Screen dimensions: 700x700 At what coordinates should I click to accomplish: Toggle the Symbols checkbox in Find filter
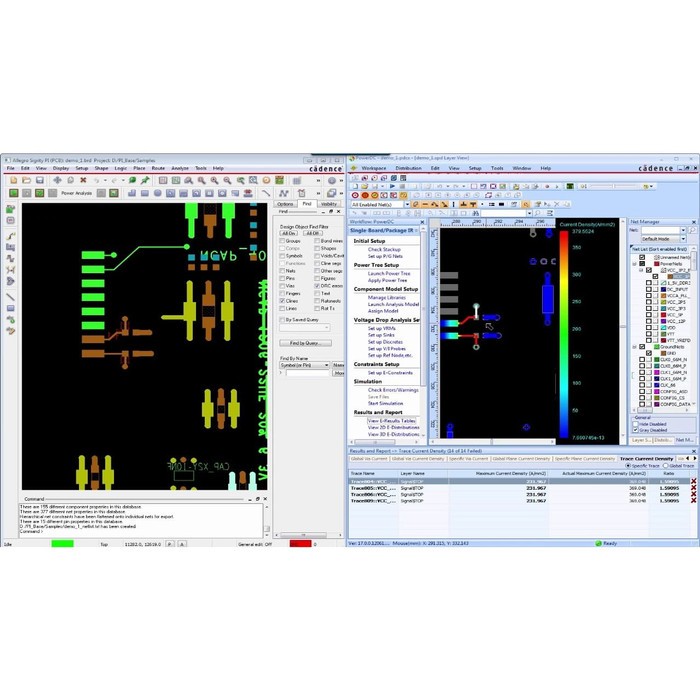coord(282,256)
